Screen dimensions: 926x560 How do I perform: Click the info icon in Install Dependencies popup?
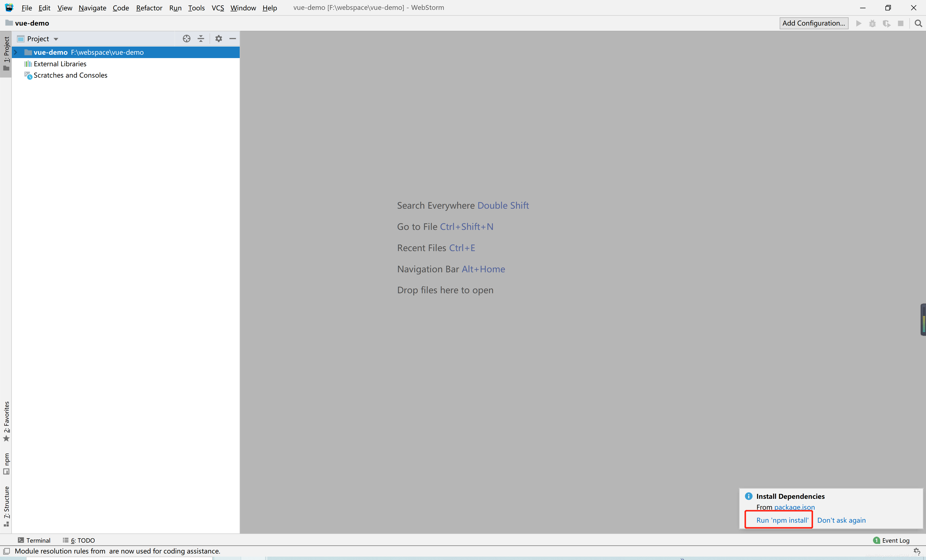749,496
